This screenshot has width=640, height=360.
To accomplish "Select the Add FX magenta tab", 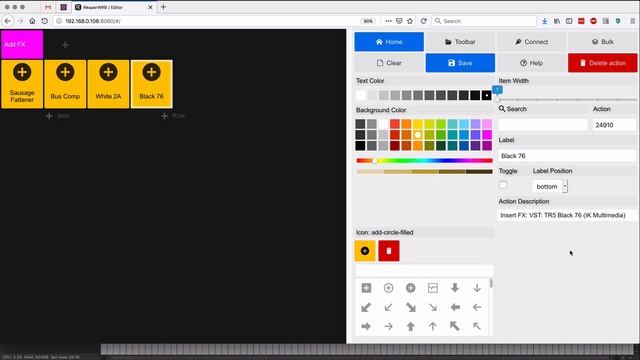I will click(22, 44).
